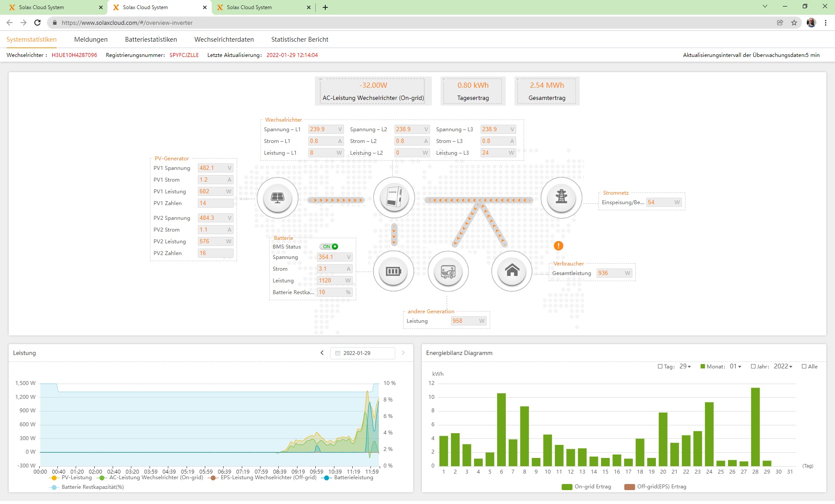
Task: Open the Batteriestatistiken tab
Action: click(151, 40)
